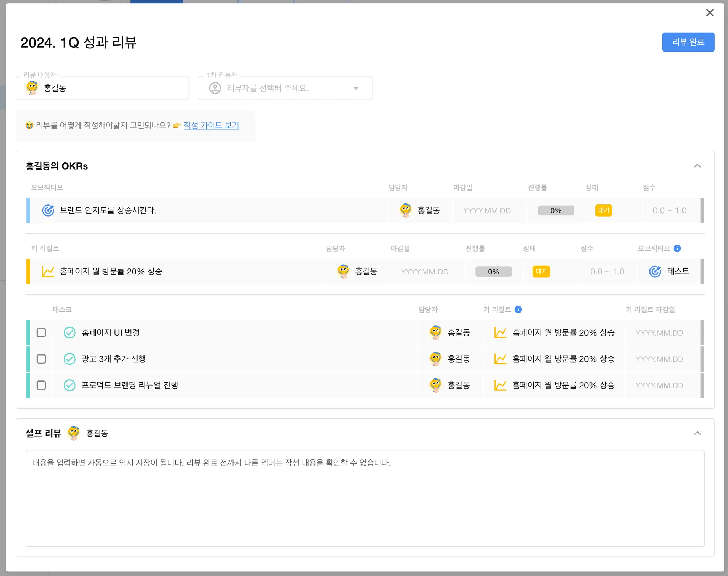Click the info icon next to 키 리절트 column header
The image size is (728, 576).
point(518,310)
